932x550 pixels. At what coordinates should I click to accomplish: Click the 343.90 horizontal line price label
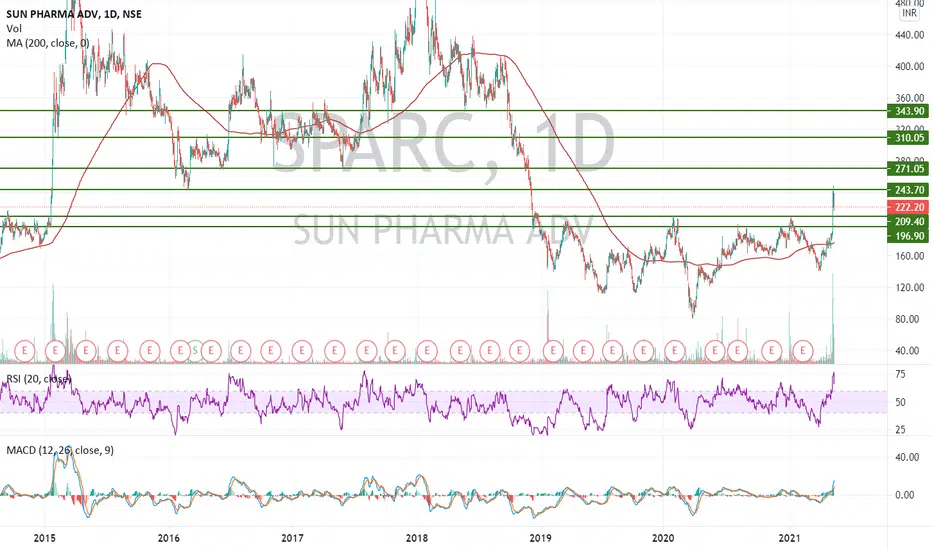(908, 111)
